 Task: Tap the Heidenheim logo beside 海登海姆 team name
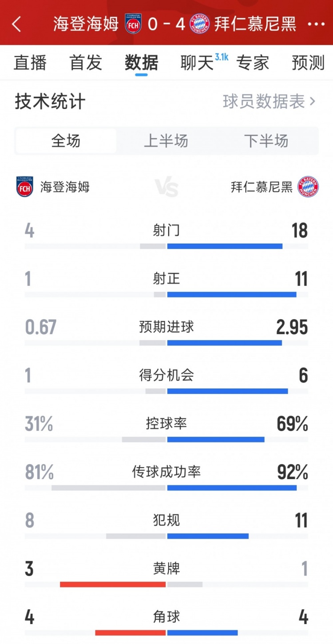coord(25,187)
